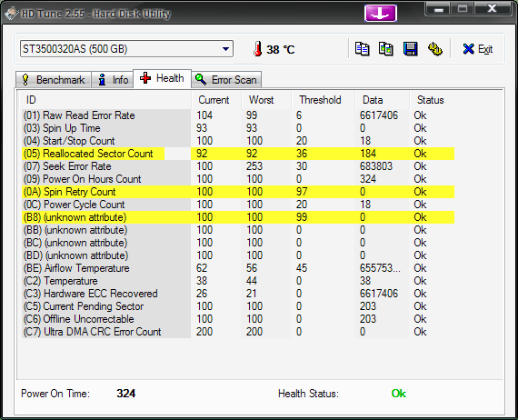Select the (C3) Hardware ECC Recovered row

[238, 294]
